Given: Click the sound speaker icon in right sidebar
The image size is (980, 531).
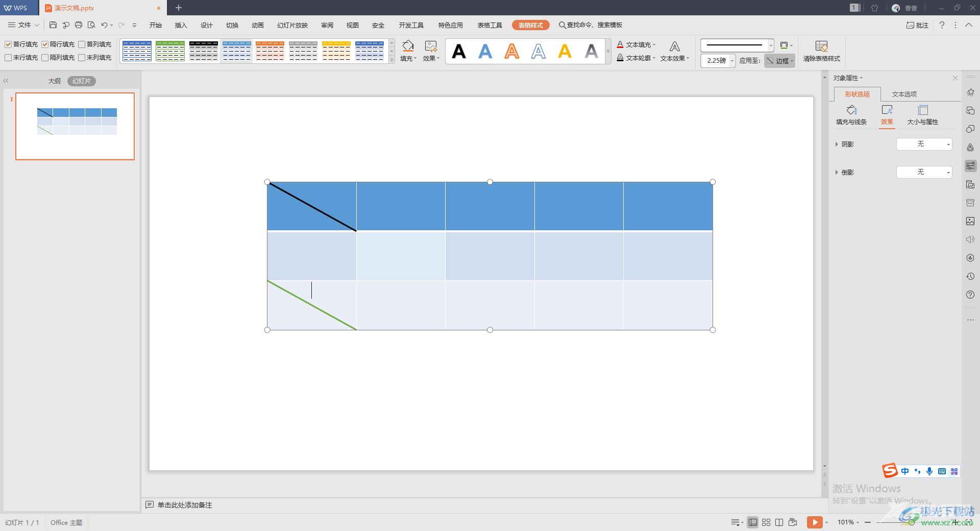Looking at the screenshot, I should coord(970,239).
